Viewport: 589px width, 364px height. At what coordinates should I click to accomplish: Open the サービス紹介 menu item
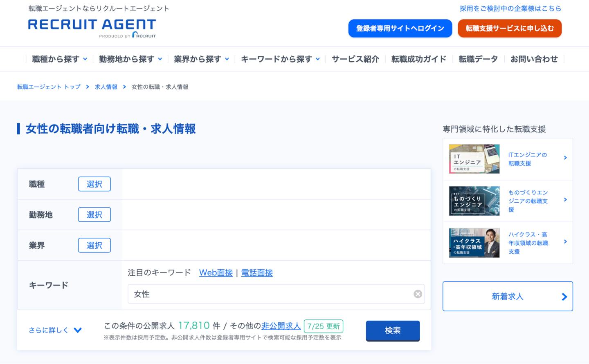[x=355, y=59]
